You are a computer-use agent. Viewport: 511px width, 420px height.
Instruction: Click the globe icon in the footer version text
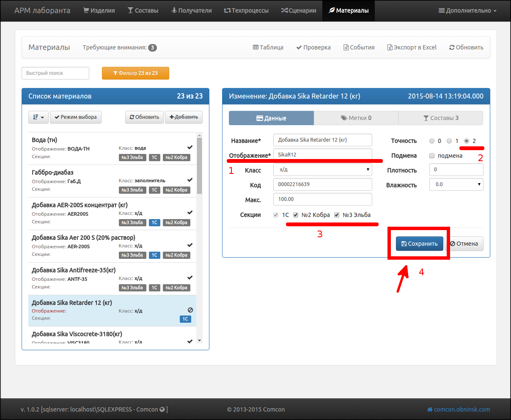[162, 409]
